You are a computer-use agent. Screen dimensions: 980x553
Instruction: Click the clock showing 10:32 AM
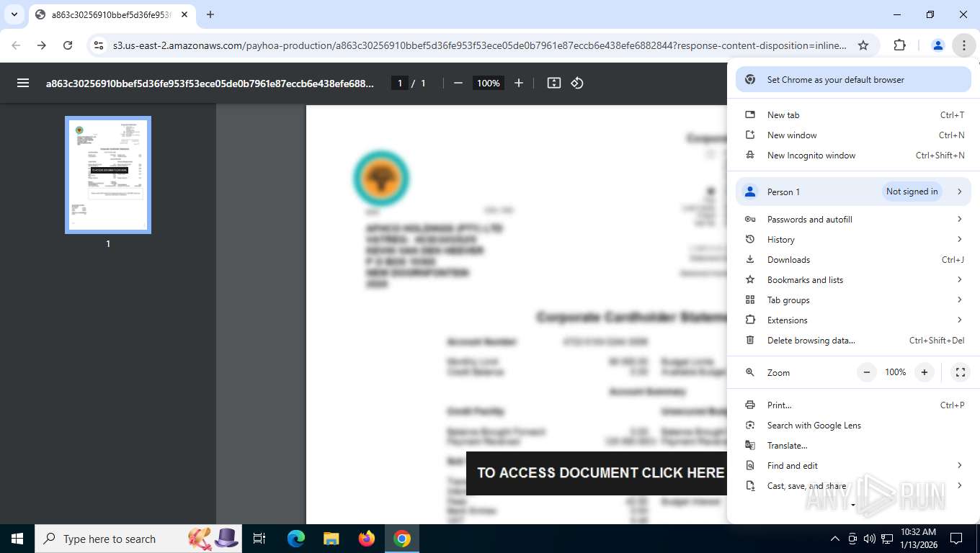[x=919, y=532]
